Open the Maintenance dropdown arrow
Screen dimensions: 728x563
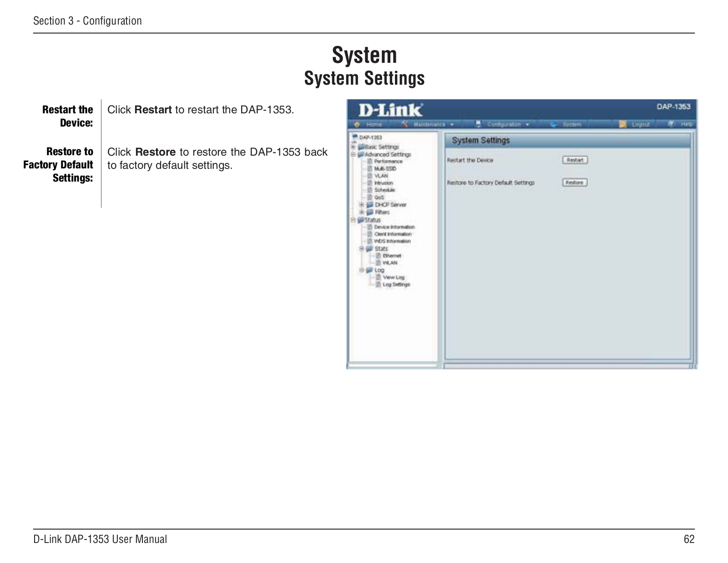tap(452, 125)
